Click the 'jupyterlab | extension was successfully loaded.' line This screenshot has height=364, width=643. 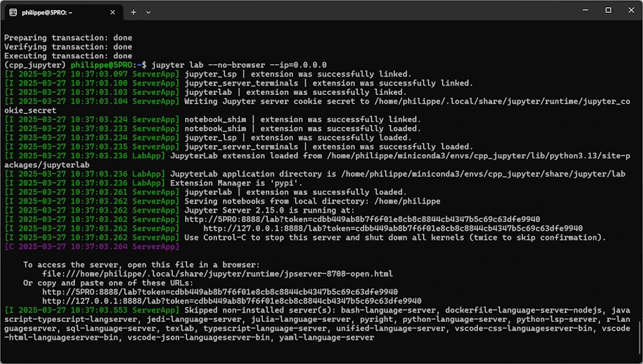tap(295, 192)
